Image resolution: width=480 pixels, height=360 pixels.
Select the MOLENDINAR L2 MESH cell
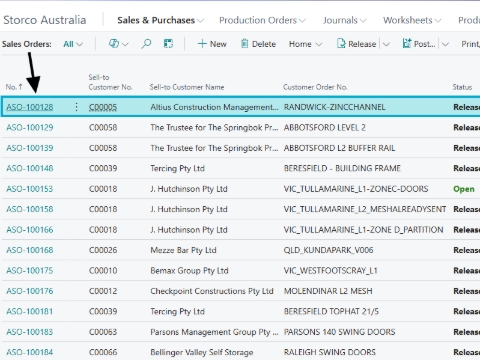click(328, 291)
